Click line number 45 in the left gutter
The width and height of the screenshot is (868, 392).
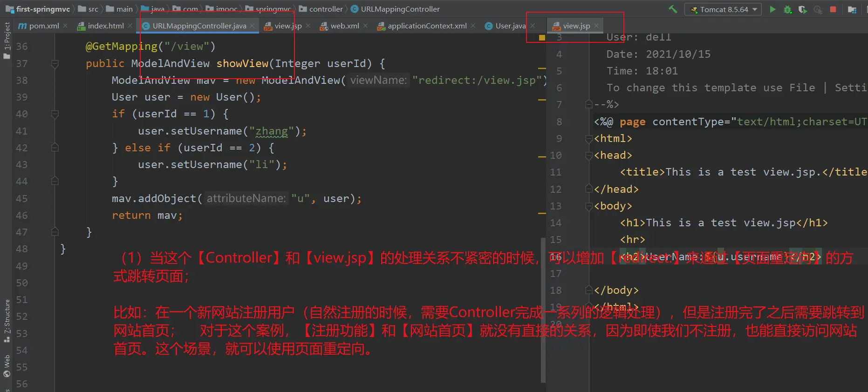coord(22,199)
